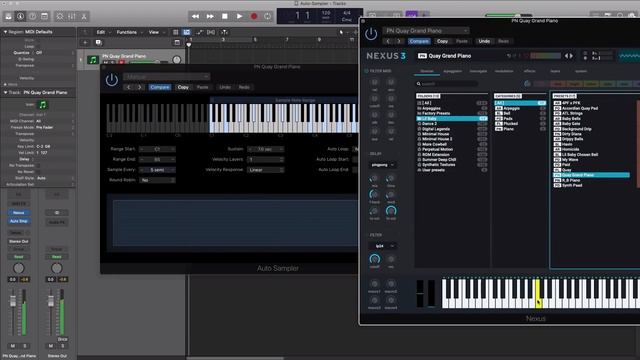This screenshot has height=360, width=640.
Task: Click Copy in the Auto Sampler window
Action: click(183, 87)
